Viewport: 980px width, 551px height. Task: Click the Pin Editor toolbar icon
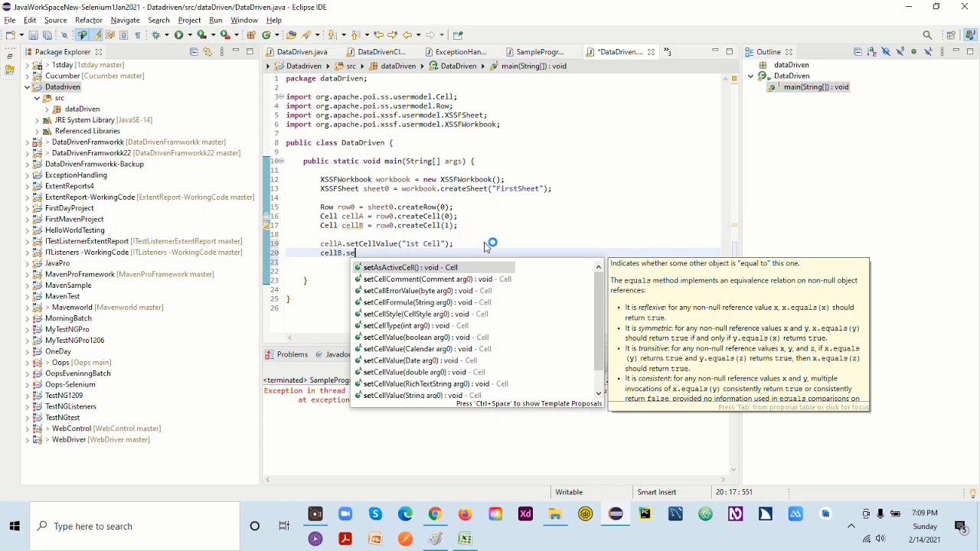(x=458, y=34)
